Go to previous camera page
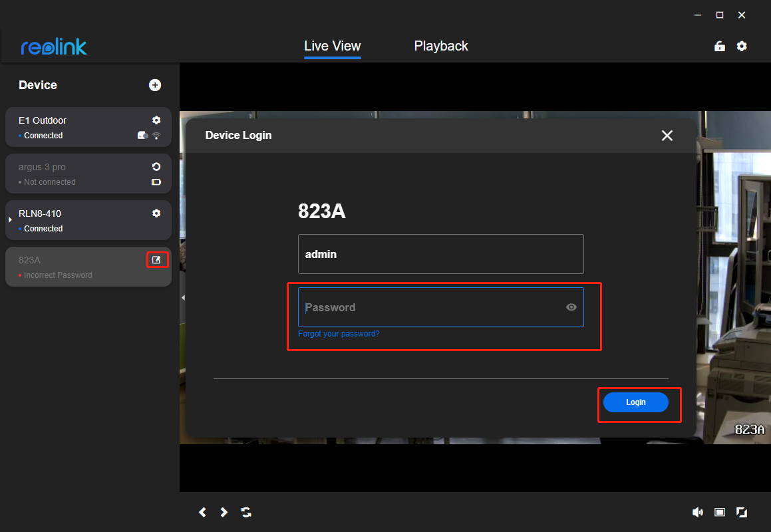The image size is (771, 532). pos(203,512)
